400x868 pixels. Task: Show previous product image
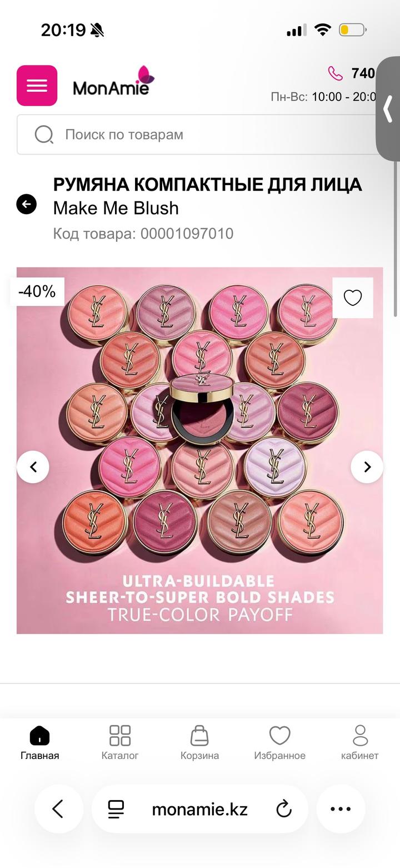coord(33,467)
